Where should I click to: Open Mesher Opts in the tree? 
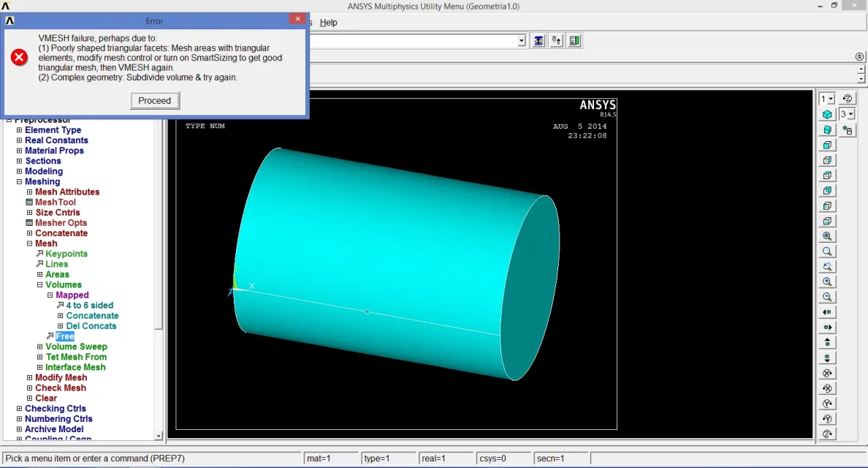coord(61,223)
